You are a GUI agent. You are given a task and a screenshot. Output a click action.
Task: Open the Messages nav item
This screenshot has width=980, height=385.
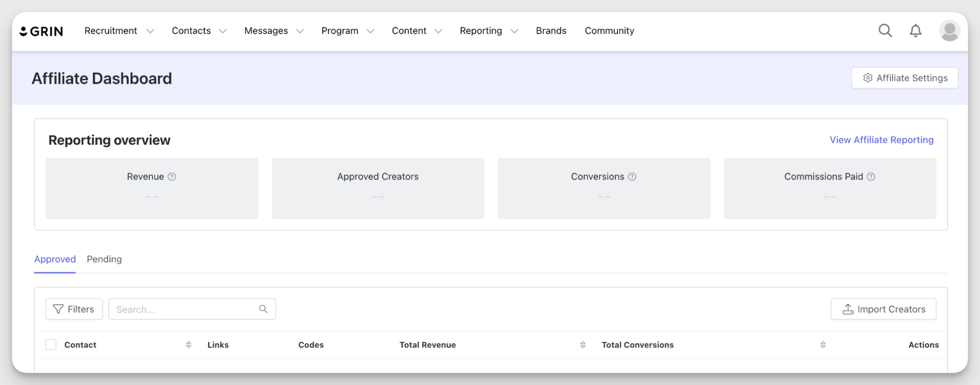pos(266,31)
